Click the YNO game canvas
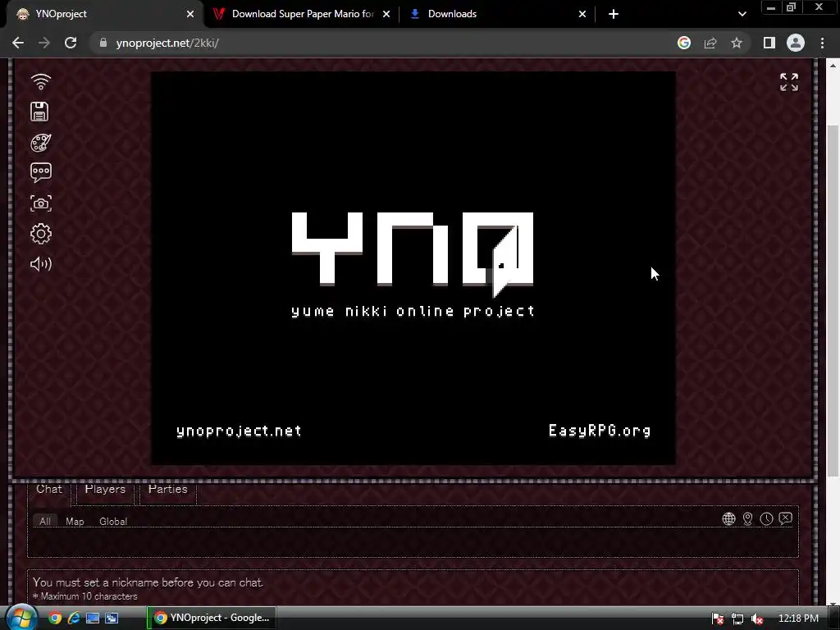The width and height of the screenshot is (840, 630). point(413,268)
